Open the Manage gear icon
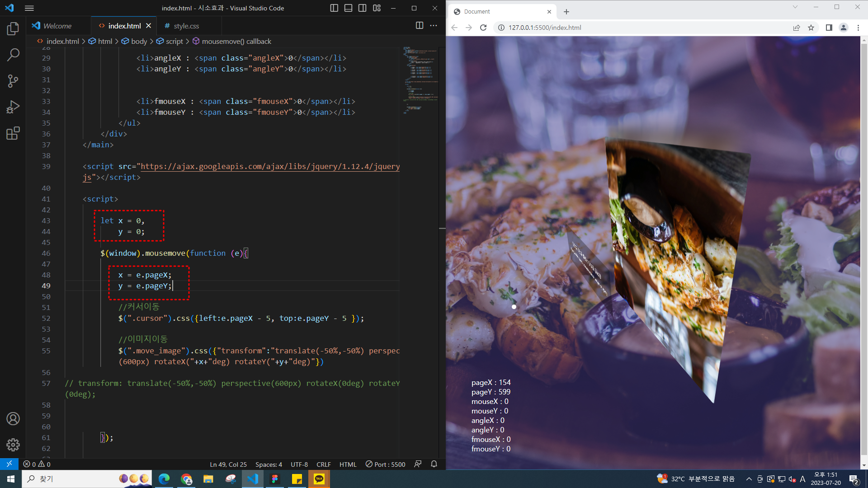The height and width of the screenshot is (488, 868). [x=13, y=445]
